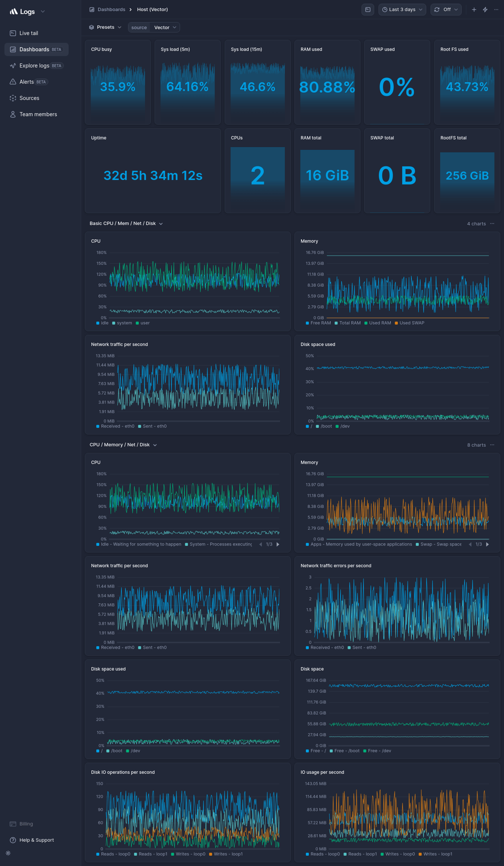Open Explore logs section

(36, 65)
